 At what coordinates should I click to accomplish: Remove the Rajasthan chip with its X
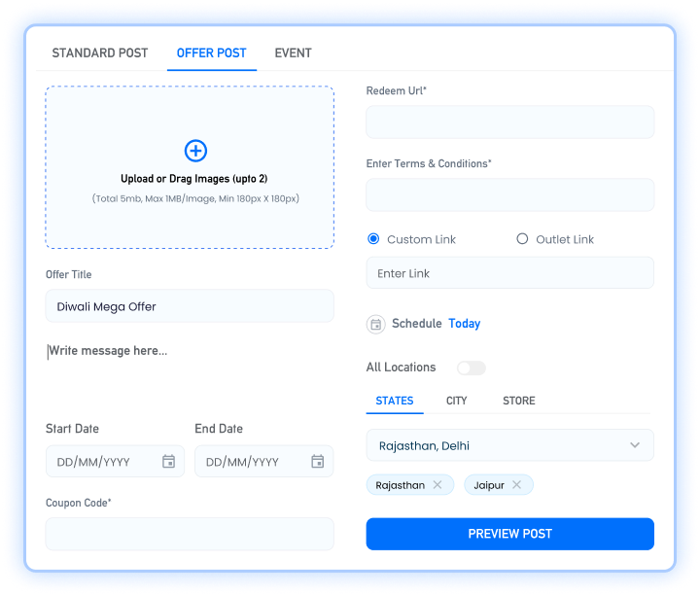click(x=437, y=485)
